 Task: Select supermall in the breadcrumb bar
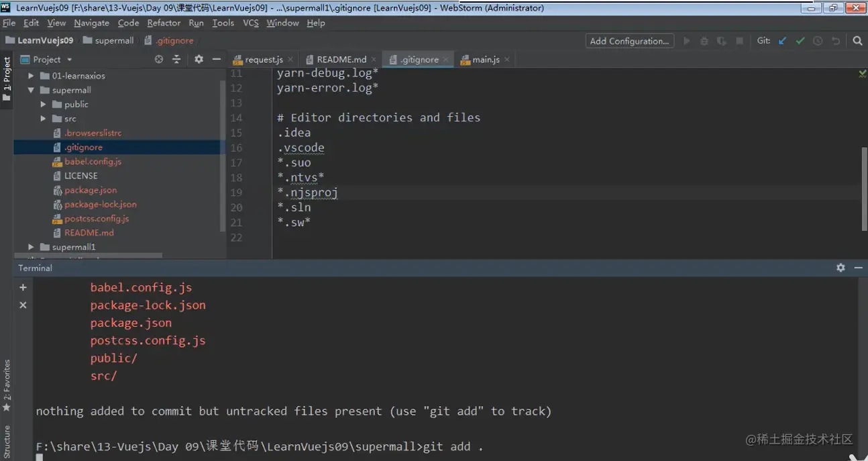tap(108, 40)
